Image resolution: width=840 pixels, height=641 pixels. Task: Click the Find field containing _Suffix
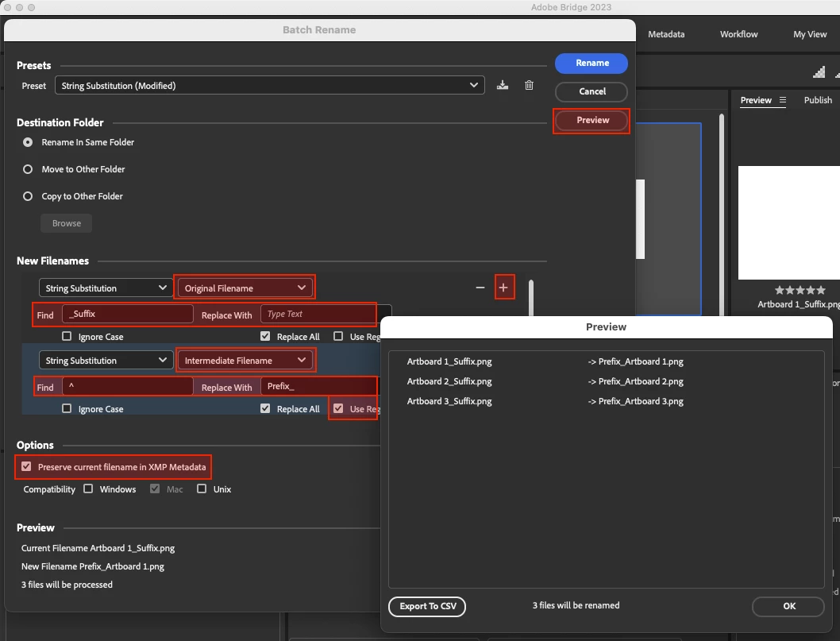[128, 314]
